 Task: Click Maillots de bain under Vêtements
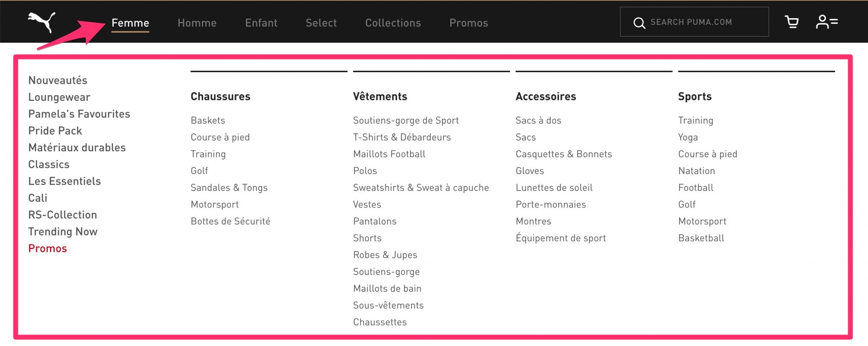pyautogui.click(x=387, y=288)
